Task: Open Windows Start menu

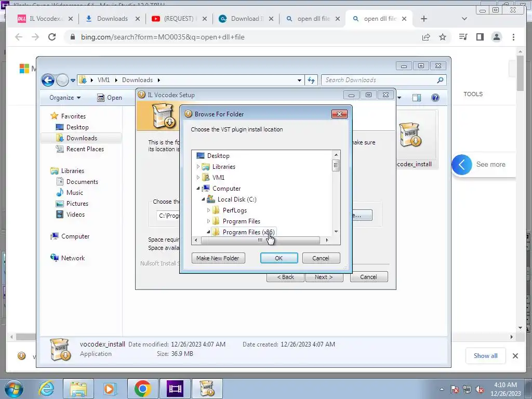Action: (x=14, y=389)
